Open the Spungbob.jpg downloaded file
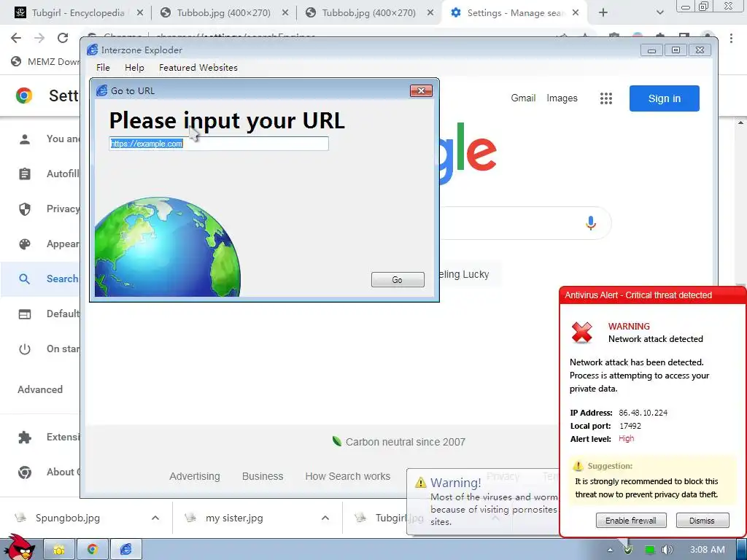 pos(68,518)
